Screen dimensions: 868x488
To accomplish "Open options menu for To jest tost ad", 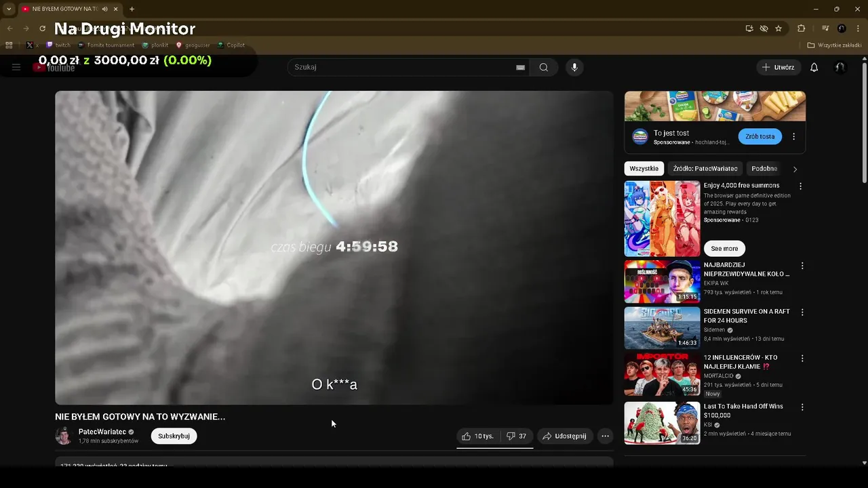I will coord(794,136).
